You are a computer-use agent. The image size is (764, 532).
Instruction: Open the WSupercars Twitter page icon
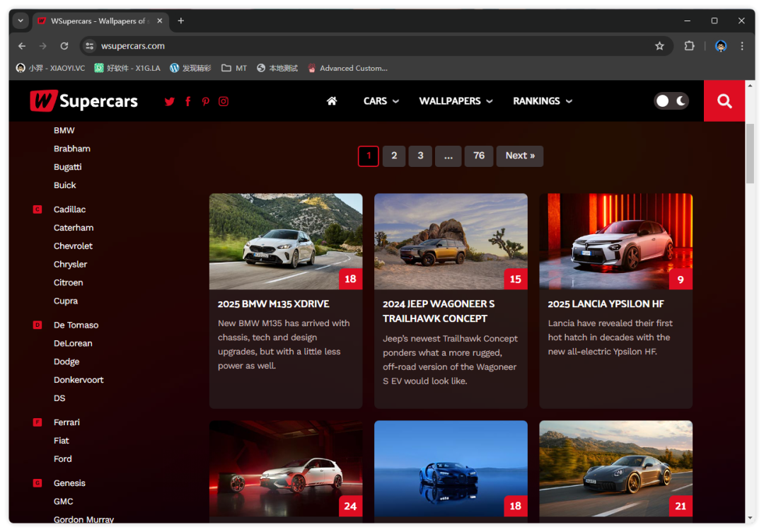[x=169, y=101]
